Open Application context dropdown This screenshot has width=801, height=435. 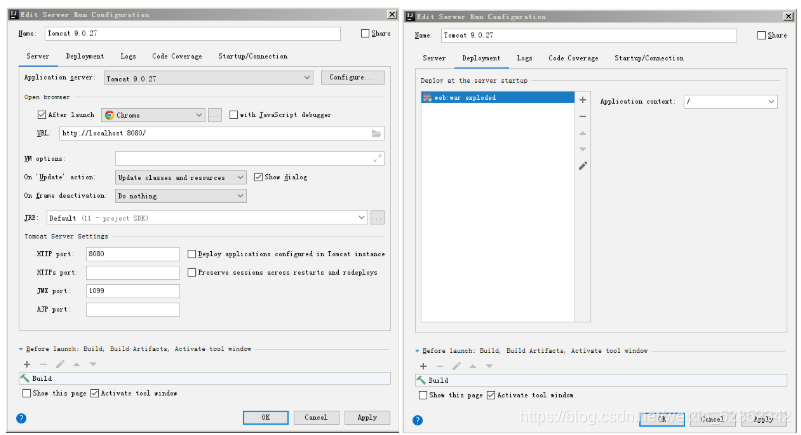[731, 102]
